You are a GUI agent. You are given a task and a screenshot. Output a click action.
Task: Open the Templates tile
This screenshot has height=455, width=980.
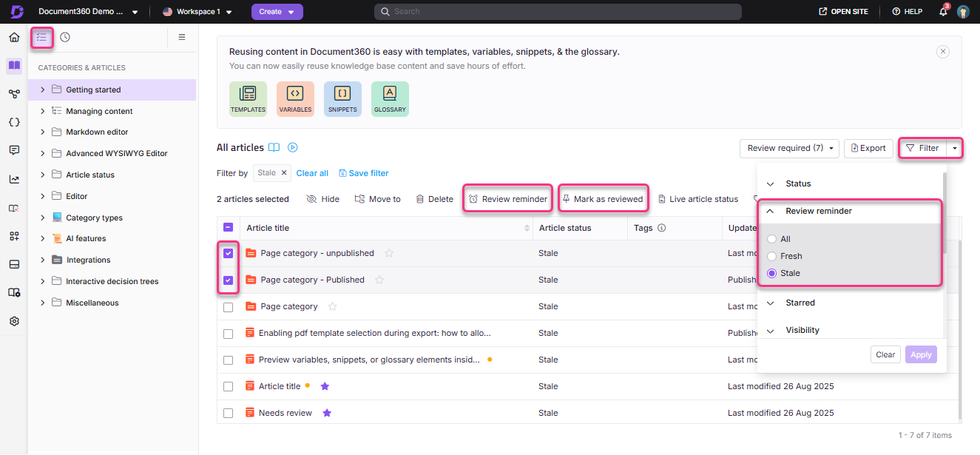[248, 98]
